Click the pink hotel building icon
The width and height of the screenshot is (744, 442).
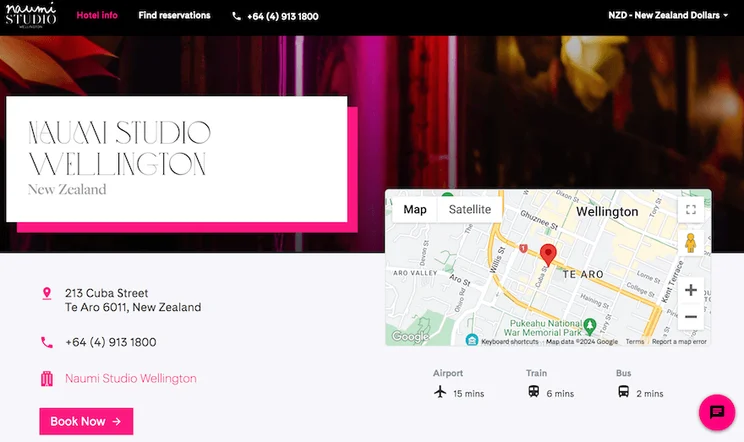tap(46, 378)
